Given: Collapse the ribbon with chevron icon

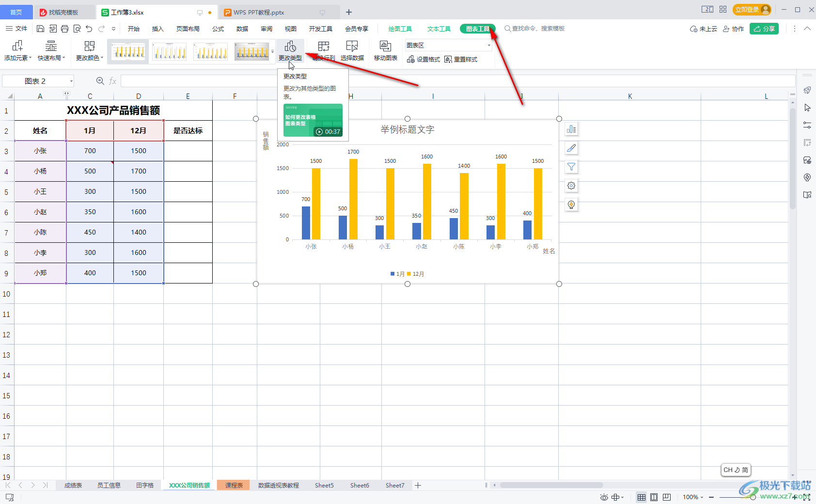Looking at the screenshot, I should pos(807,29).
